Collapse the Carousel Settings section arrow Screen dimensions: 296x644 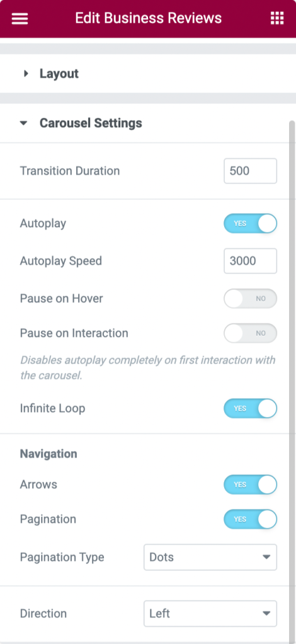(24, 123)
